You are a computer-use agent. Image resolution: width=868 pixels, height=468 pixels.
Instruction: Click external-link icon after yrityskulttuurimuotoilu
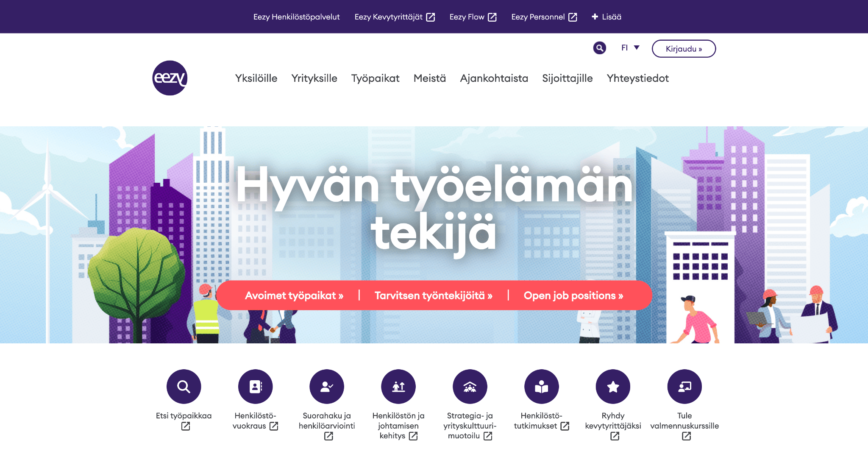[488, 436]
